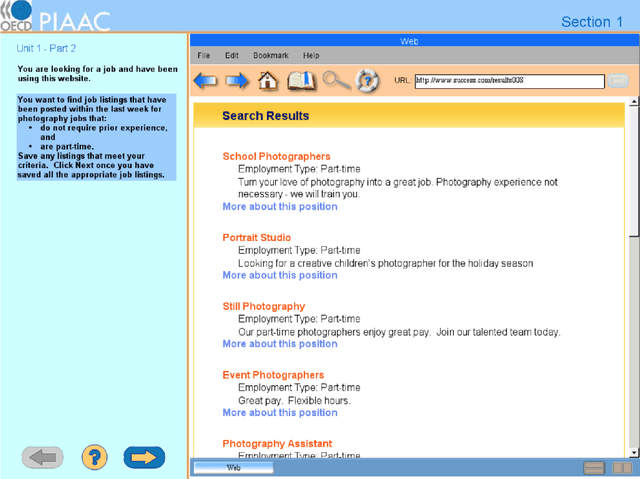The width and height of the screenshot is (640, 479).
Task: Click the go button beside URL field
Action: (x=618, y=81)
